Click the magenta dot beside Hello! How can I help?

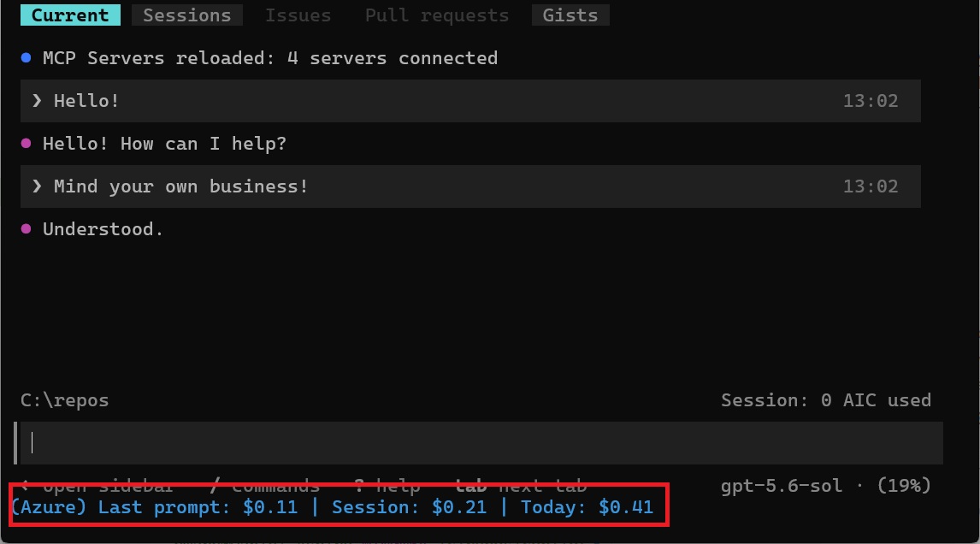tap(27, 143)
